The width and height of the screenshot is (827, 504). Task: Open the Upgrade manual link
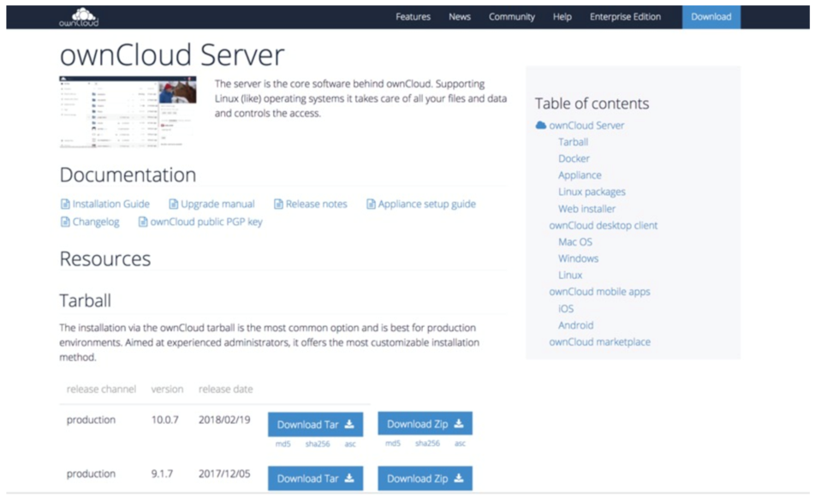[217, 204]
